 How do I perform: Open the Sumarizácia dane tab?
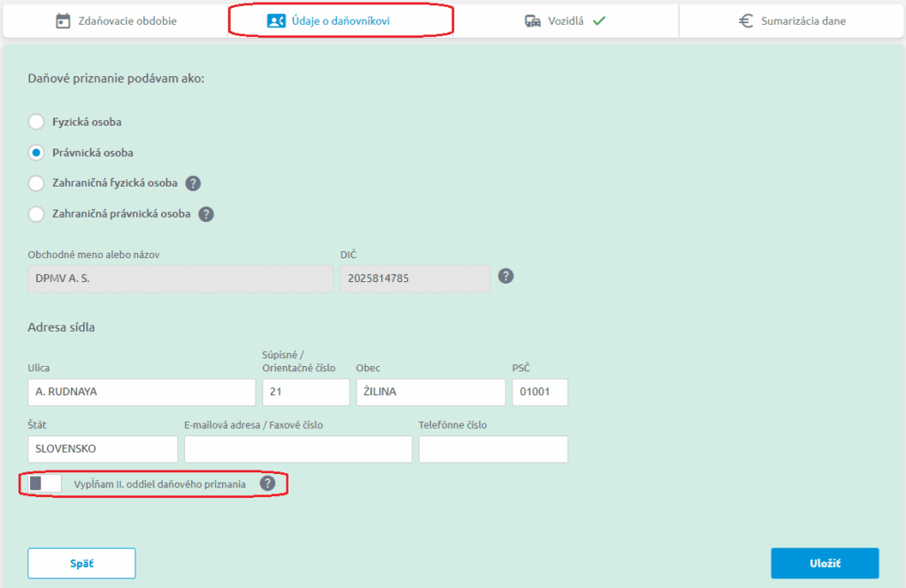(792, 21)
